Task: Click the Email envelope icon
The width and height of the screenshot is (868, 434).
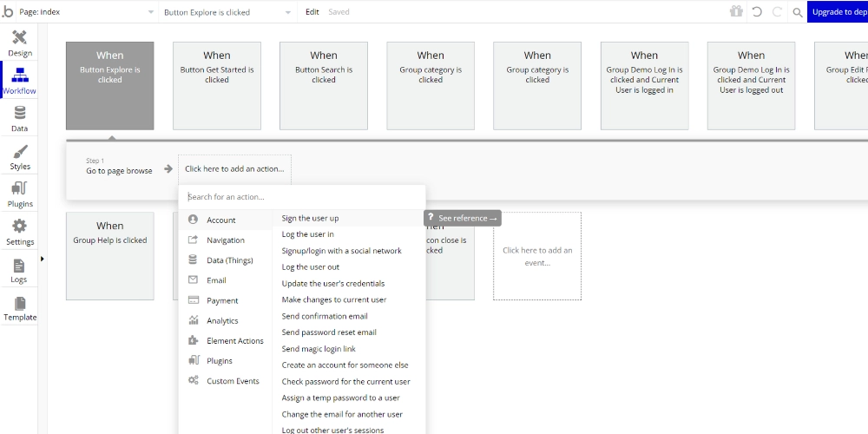Action: (x=193, y=279)
